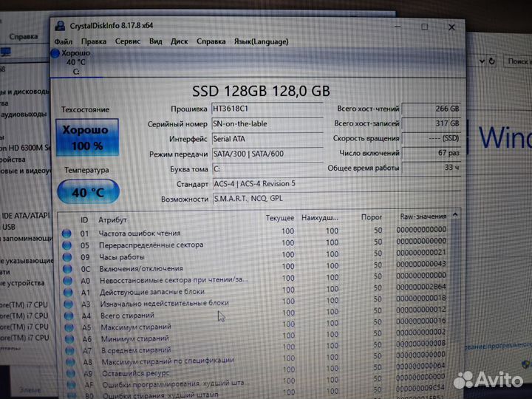532x399 pixels.
Task: Click the Текущее column header
Action: click(x=279, y=218)
